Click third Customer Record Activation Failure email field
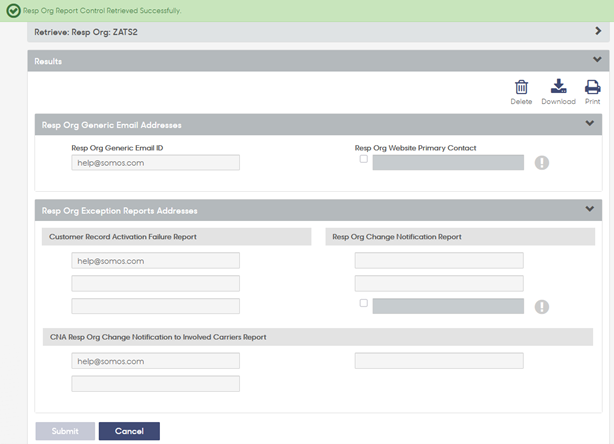 [x=155, y=306]
